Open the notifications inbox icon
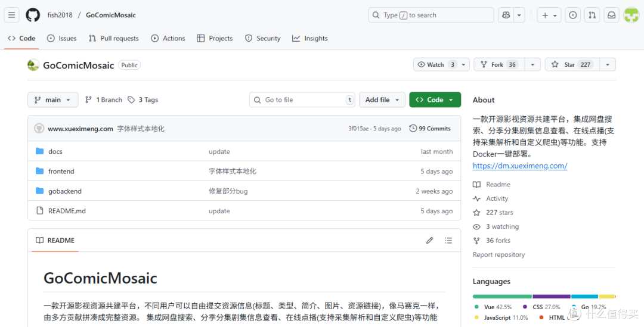Viewport: 644px width, 327px height. click(612, 15)
